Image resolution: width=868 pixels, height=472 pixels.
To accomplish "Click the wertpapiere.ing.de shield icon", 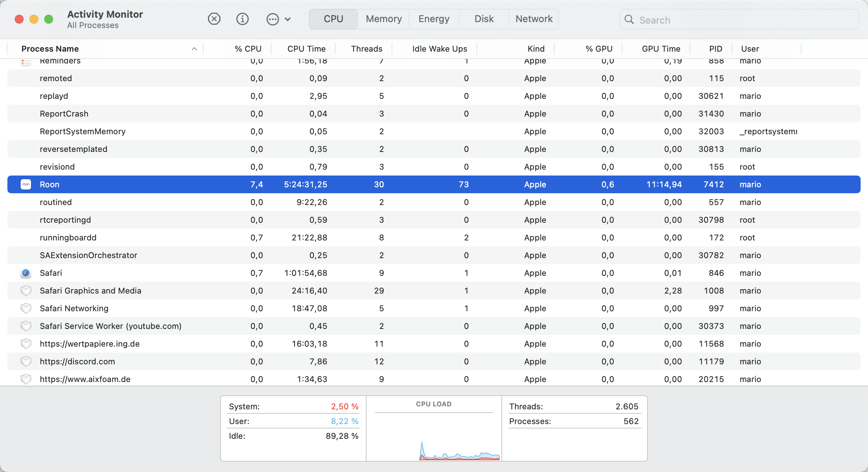I will point(26,344).
